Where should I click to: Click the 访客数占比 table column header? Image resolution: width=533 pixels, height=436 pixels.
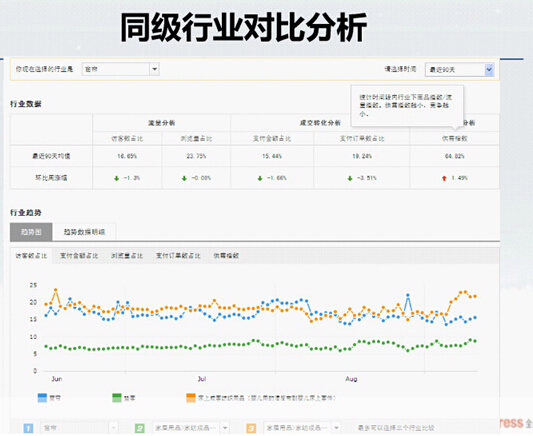(x=127, y=139)
